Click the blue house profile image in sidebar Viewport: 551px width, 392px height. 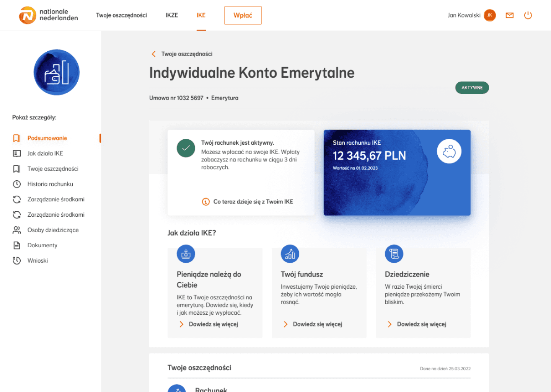tap(57, 72)
